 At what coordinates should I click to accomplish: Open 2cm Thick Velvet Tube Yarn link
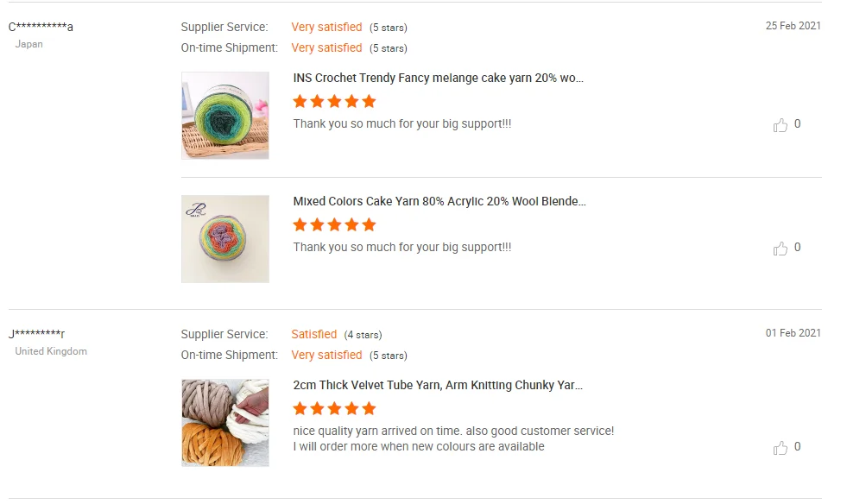[x=438, y=385]
